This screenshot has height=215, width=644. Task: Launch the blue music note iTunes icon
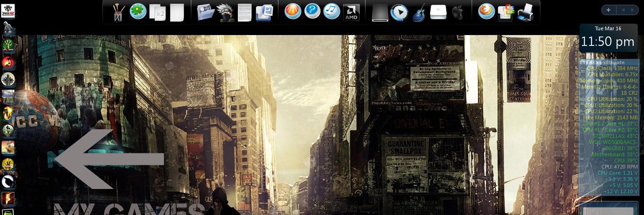click(x=331, y=11)
